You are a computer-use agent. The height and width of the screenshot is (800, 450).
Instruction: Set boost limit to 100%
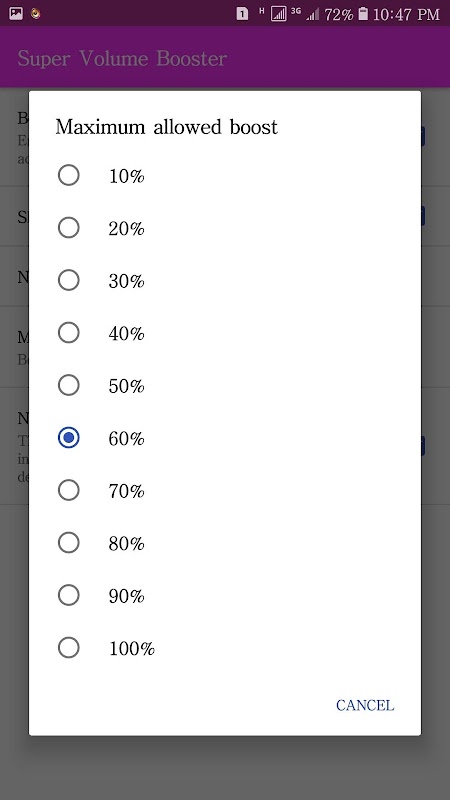[x=68, y=648]
